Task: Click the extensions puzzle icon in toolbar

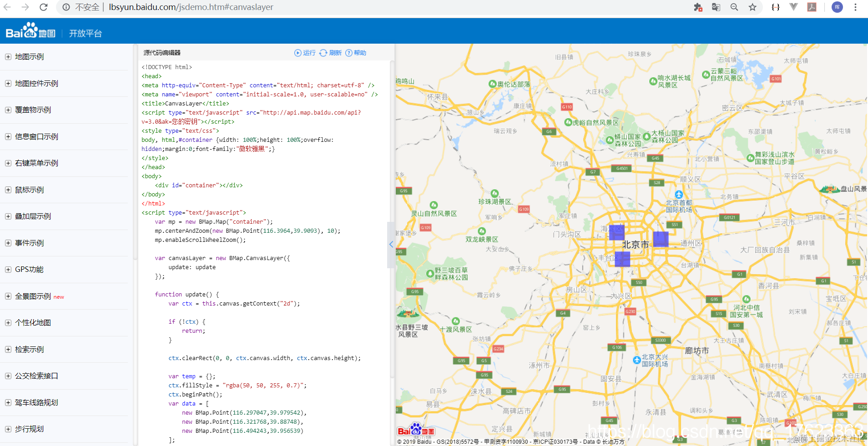Action: 698,7
